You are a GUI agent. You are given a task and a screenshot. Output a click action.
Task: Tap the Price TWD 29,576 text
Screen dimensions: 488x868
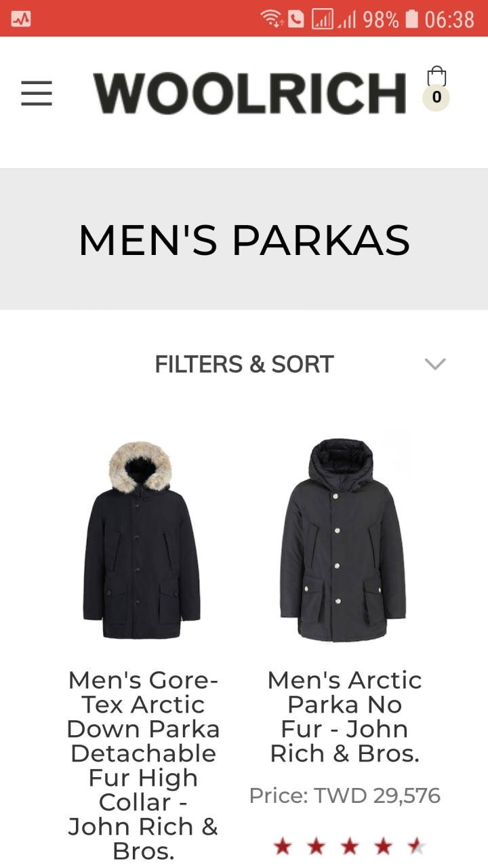click(x=344, y=795)
